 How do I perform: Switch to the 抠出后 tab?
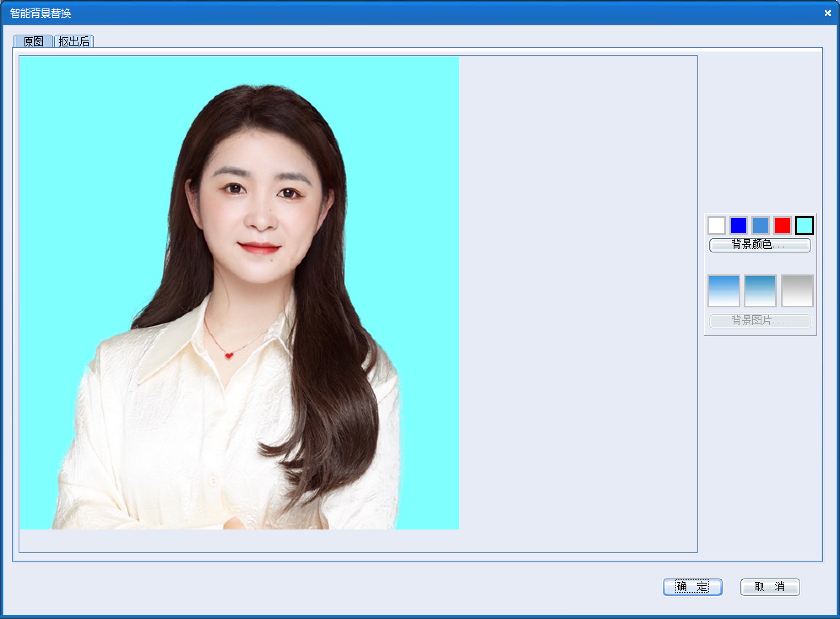coord(74,41)
